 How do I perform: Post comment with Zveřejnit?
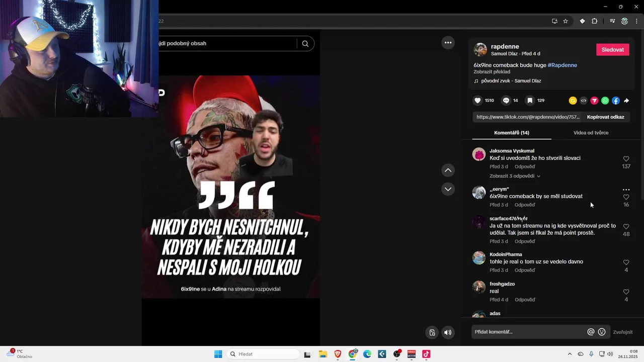[x=622, y=332]
